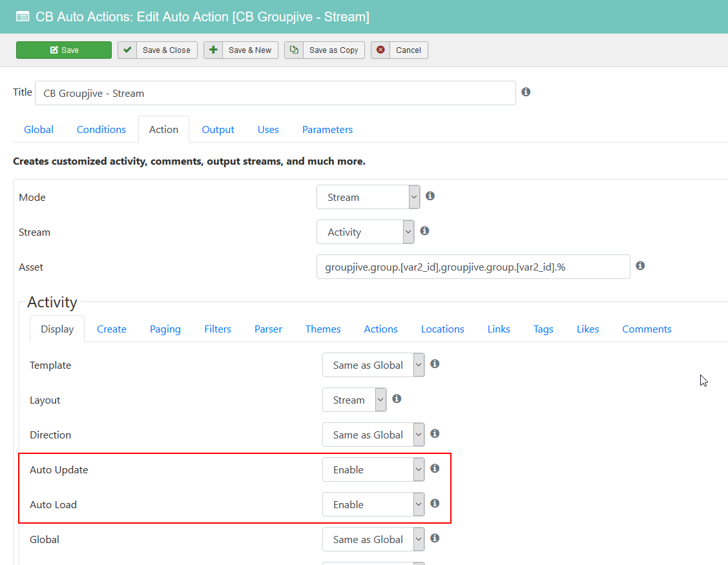This screenshot has width=728, height=565.
Task: Open the Paging sub-tab
Action: pyautogui.click(x=165, y=329)
